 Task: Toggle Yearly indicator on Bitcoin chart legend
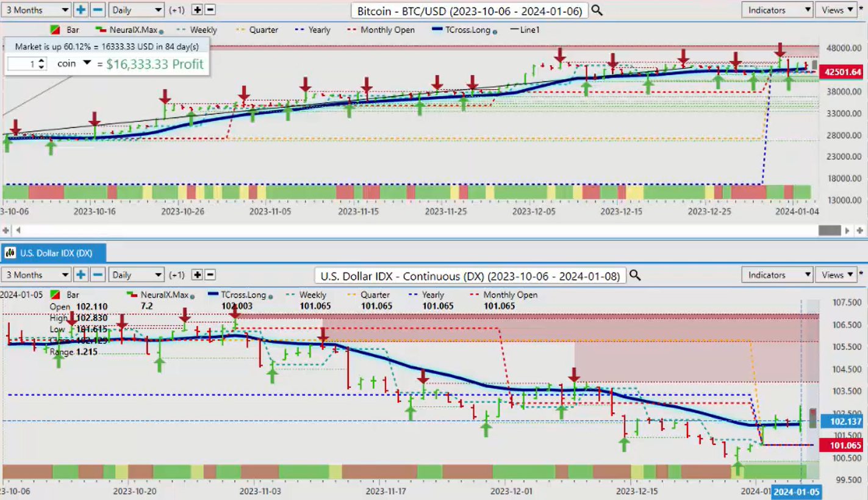point(312,30)
